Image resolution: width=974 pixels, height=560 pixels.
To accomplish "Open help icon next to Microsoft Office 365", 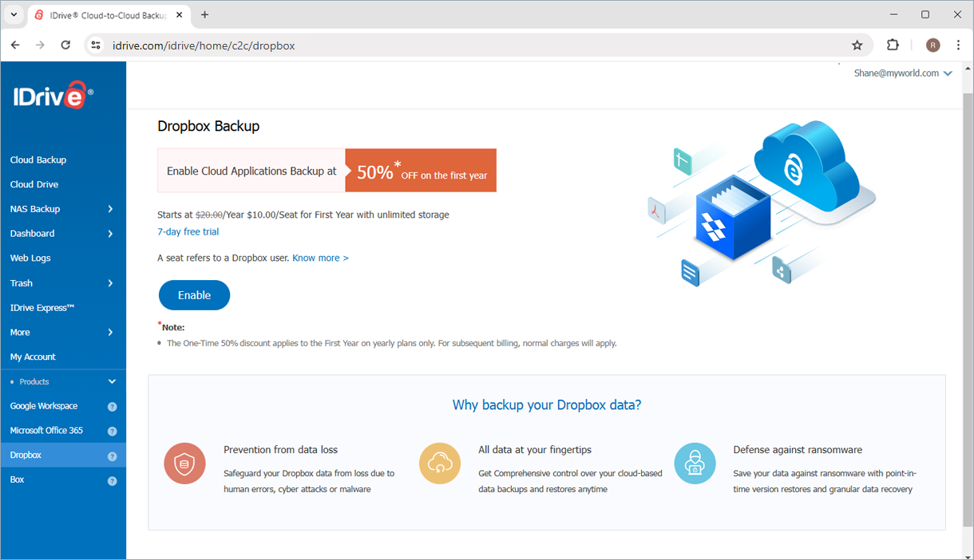I will [113, 432].
